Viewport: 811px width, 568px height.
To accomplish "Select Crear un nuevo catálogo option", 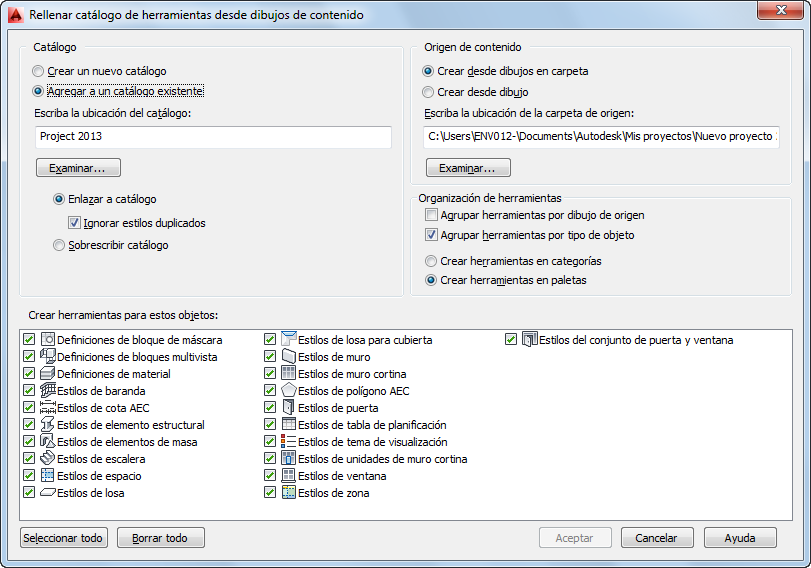I will tap(39, 71).
